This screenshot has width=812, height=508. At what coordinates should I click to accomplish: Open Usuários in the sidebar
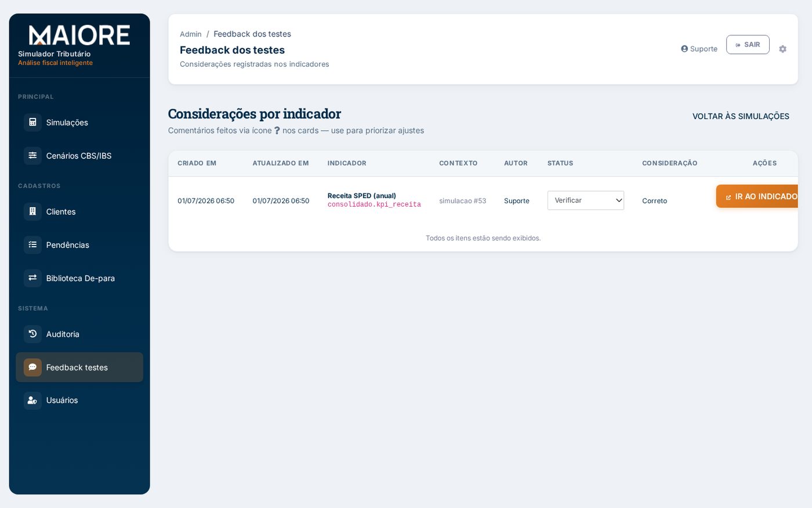point(79,401)
